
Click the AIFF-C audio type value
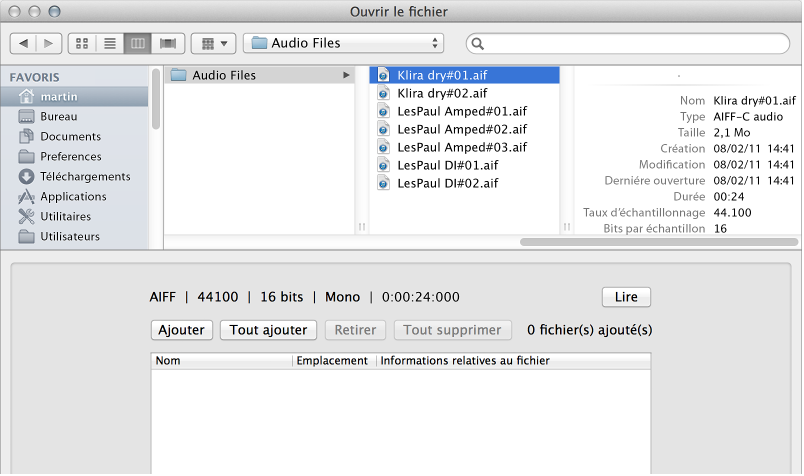tap(748, 116)
